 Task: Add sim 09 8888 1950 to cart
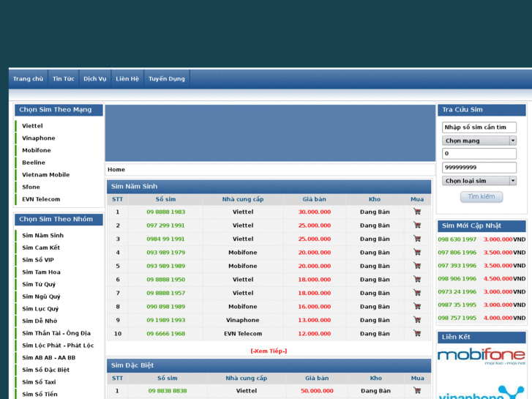tap(417, 279)
